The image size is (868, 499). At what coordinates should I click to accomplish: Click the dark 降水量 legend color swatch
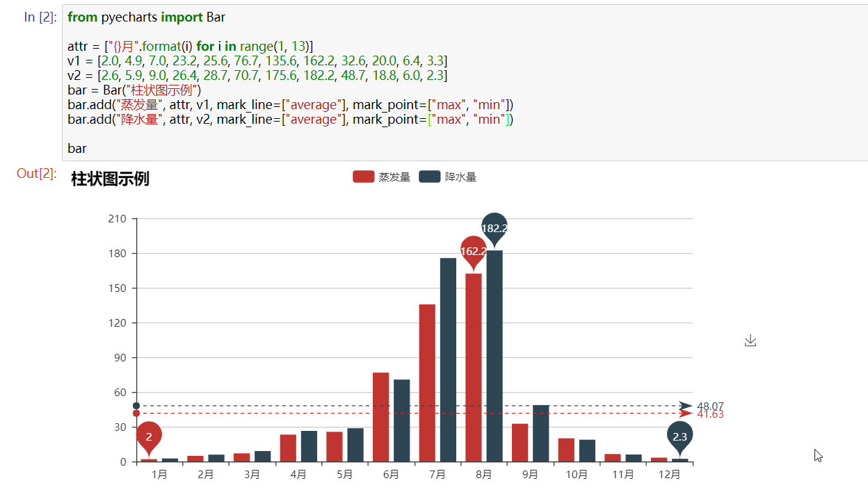tap(430, 177)
